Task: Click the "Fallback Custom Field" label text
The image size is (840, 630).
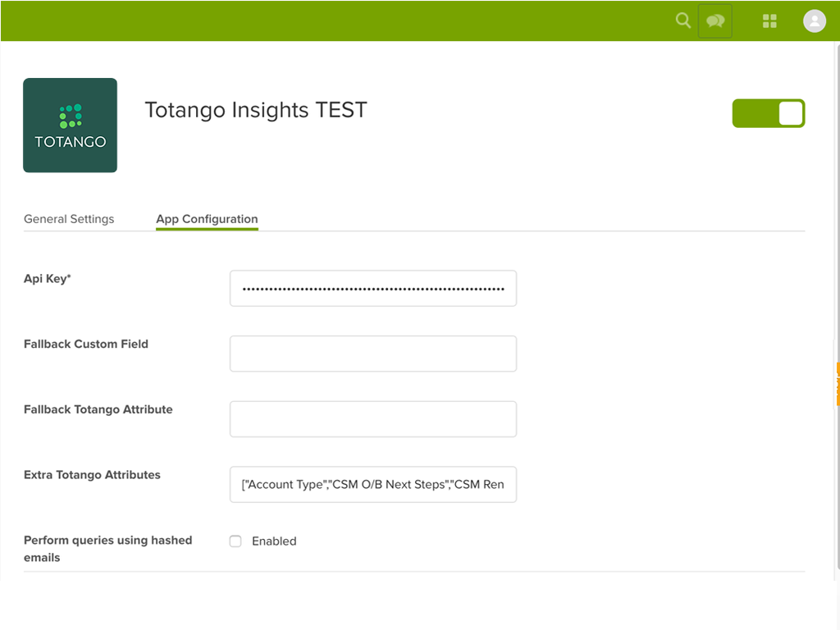Action: [x=86, y=345]
